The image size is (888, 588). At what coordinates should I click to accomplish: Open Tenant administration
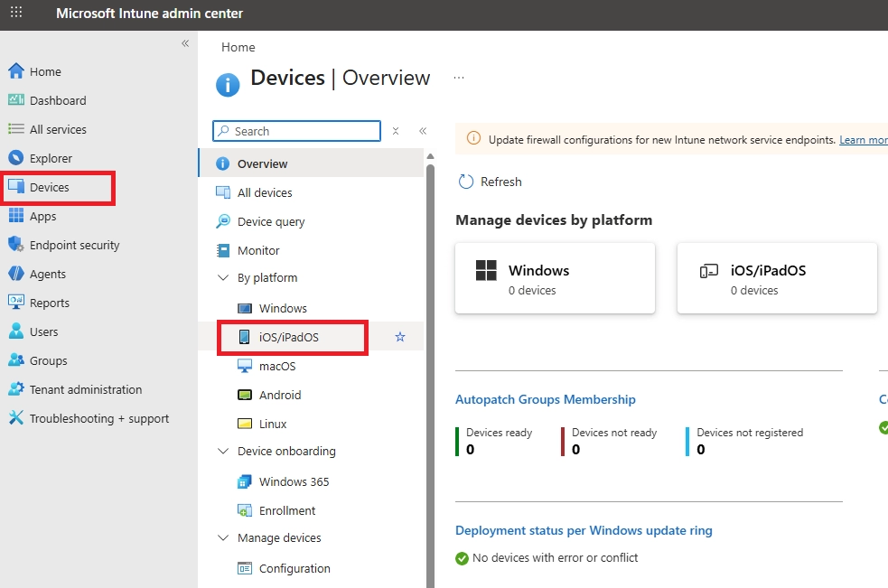point(79,389)
